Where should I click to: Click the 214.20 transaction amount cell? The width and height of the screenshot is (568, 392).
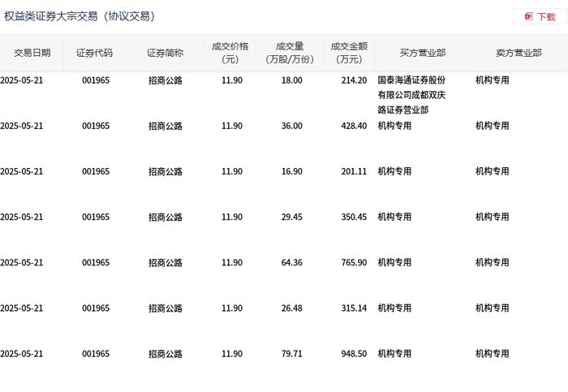pyautogui.click(x=354, y=80)
